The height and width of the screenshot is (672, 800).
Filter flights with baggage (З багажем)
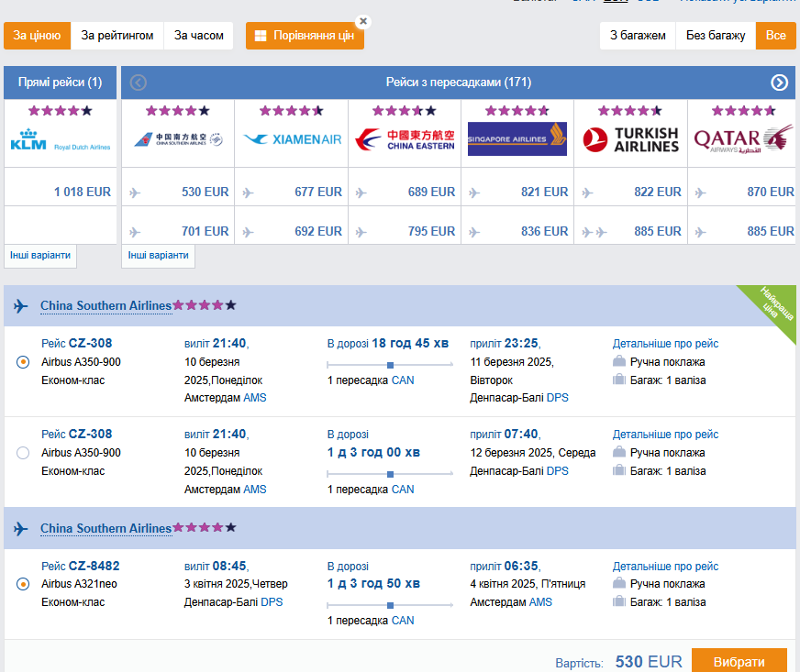click(638, 36)
